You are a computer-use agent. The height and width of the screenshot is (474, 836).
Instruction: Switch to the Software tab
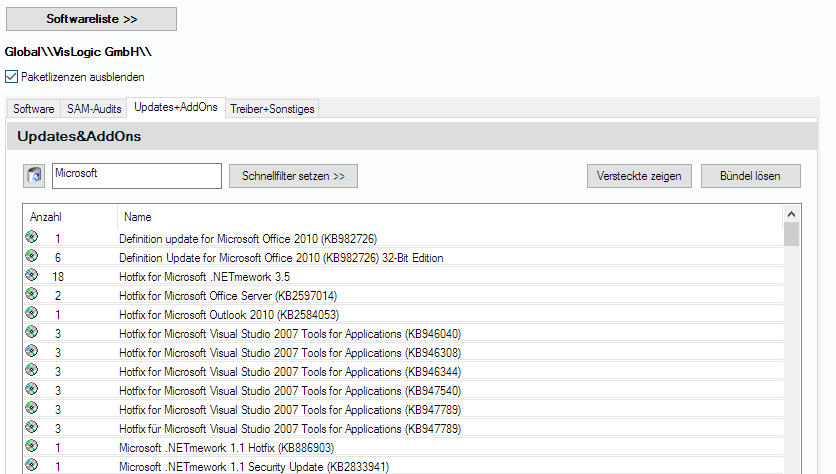[x=34, y=109]
